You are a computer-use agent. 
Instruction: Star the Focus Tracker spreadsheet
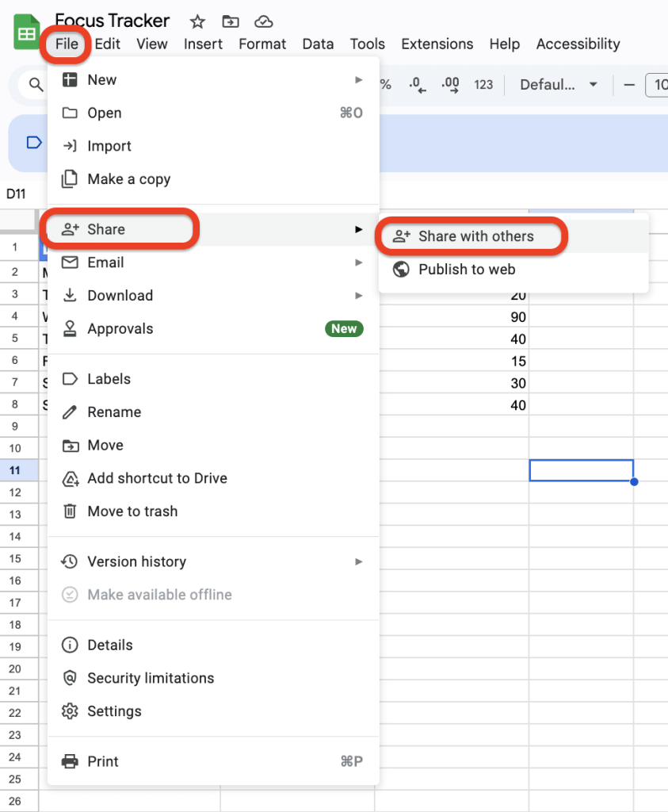pos(197,21)
